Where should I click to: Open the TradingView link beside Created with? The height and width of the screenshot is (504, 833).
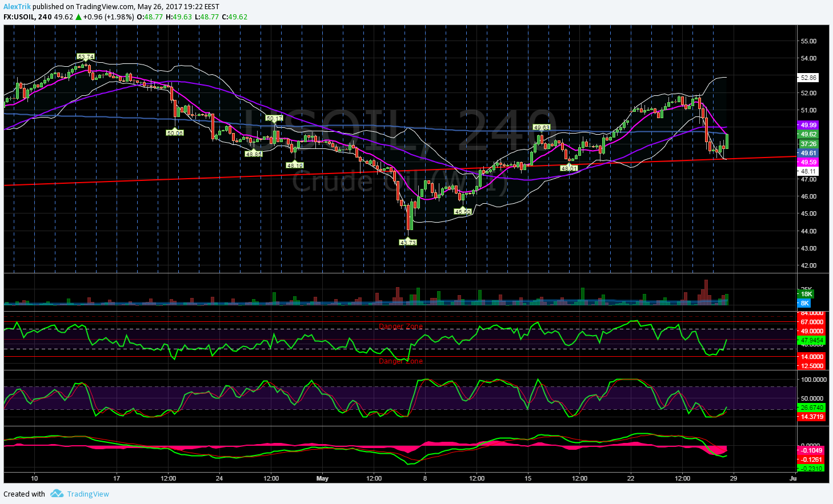click(x=88, y=494)
